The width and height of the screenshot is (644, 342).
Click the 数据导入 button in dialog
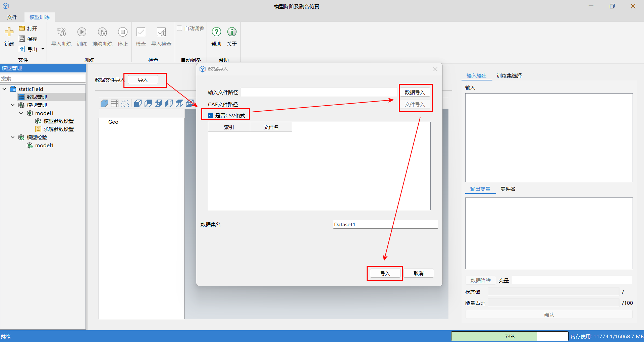point(415,92)
